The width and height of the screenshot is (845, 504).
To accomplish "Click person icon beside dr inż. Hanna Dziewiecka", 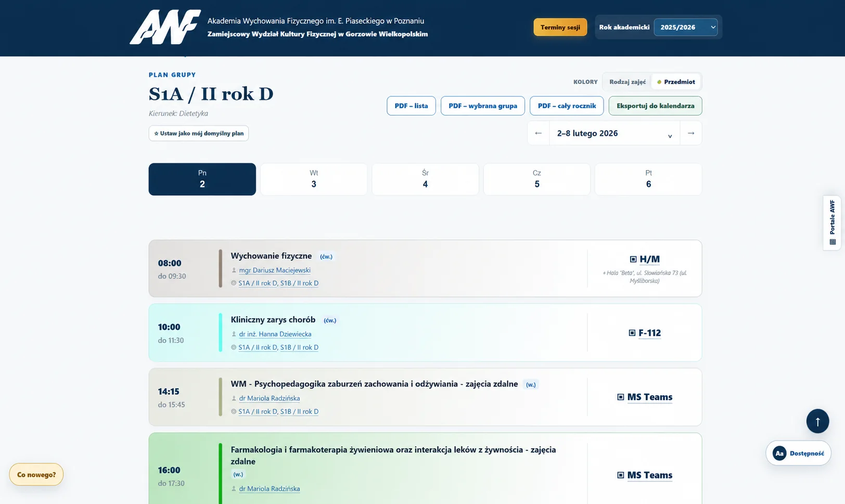I will pos(234,334).
